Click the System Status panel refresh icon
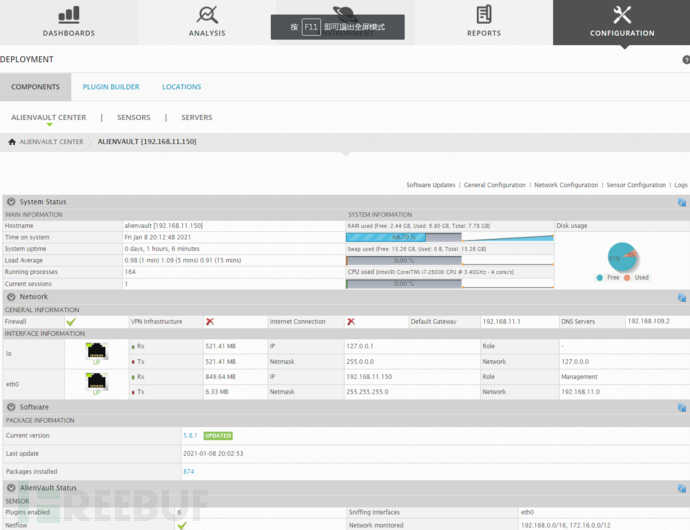The width and height of the screenshot is (690, 530). click(x=681, y=202)
